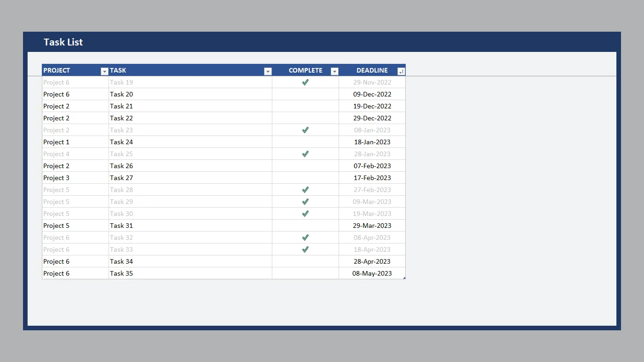Click the green checkmark for Task 23

[305, 130]
